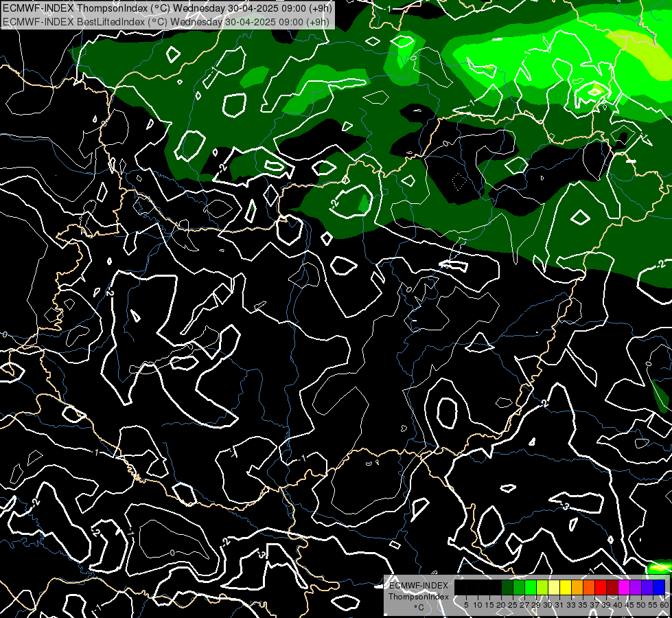
Task: Click the legend tick value 50
Action: [x=641, y=605]
